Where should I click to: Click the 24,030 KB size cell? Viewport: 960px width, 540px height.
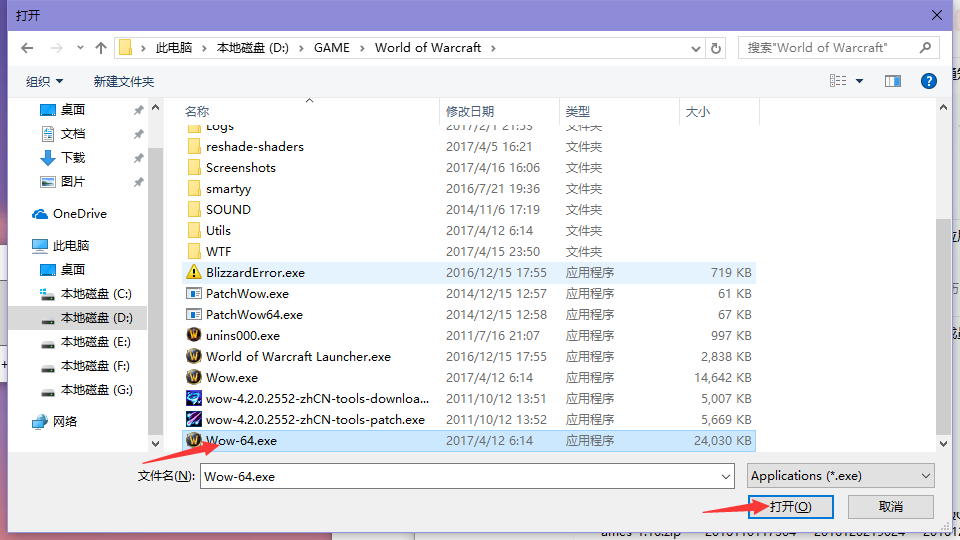[722, 440]
